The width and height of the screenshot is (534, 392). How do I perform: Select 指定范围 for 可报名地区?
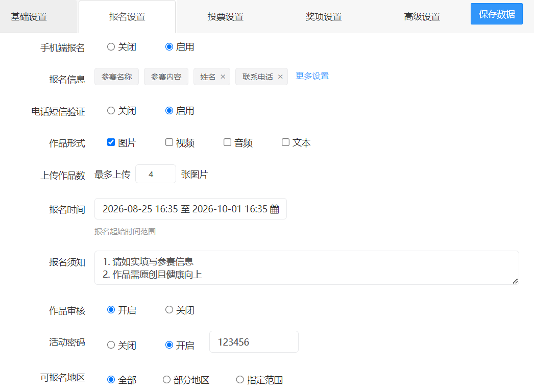[x=240, y=380]
